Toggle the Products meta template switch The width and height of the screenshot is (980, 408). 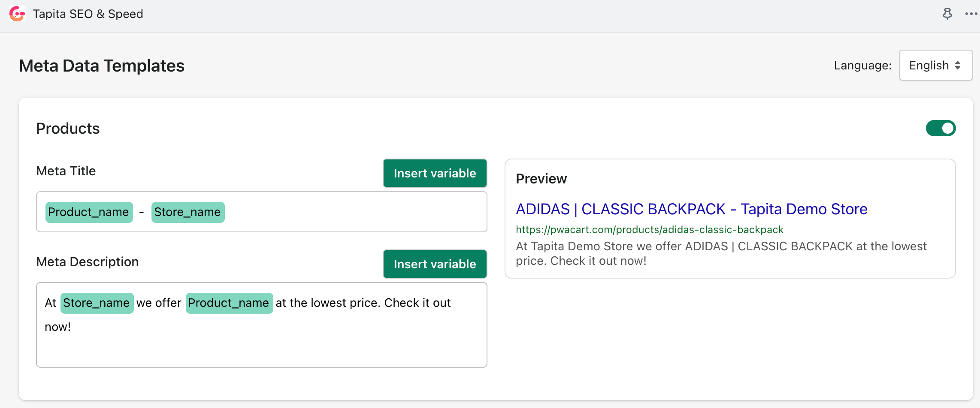941,128
